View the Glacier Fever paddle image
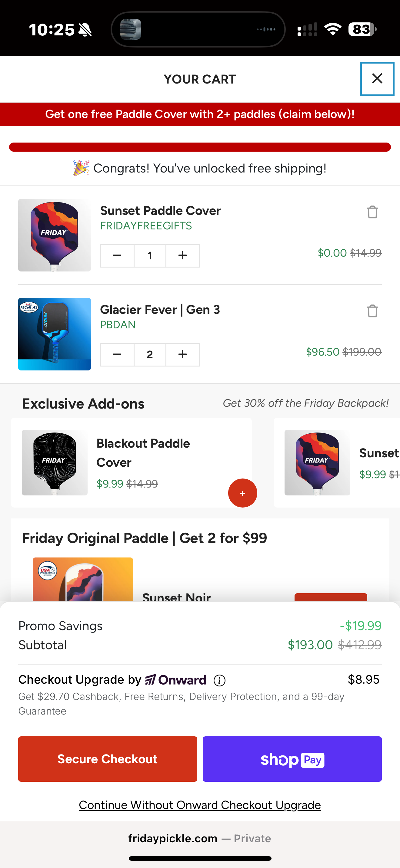This screenshot has height=868, width=400. click(x=55, y=334)
